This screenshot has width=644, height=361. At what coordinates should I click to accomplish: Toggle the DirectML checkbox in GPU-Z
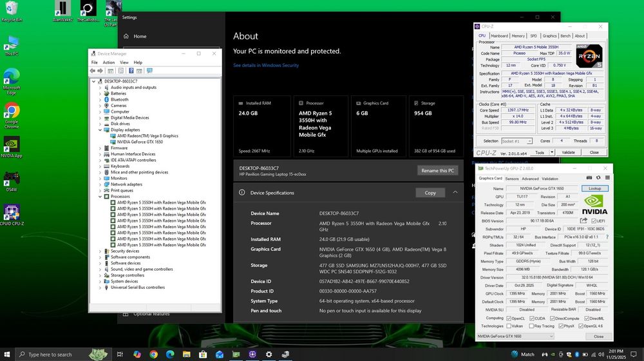click(587, 318)
